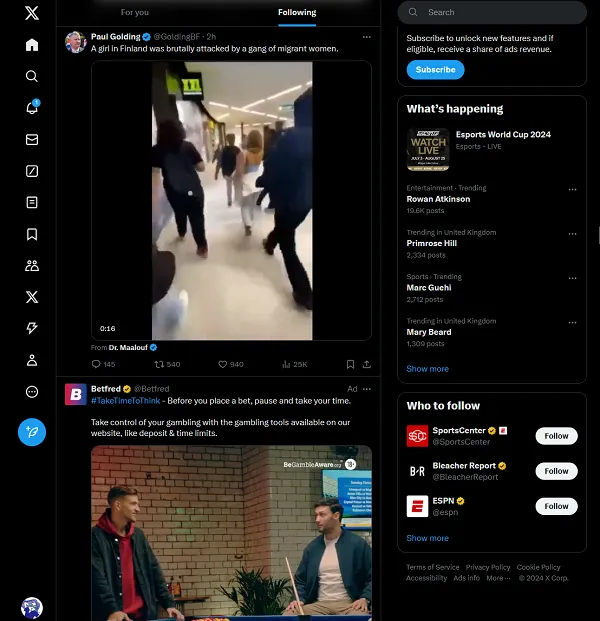Open More circle-dots icon in sidebar
The image size is (600, 621).
[32, 392]
